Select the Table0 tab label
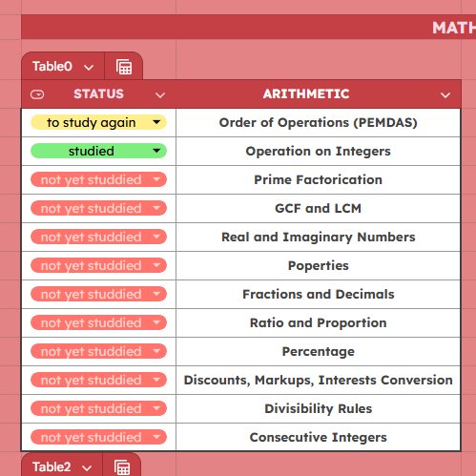The image size is (476, 476). [52, 67]
